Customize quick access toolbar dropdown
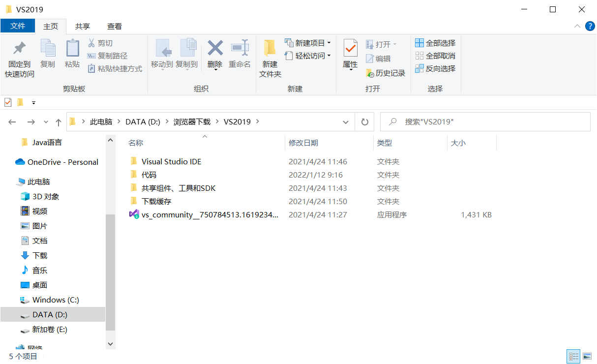This screenshot has width=597, height=364. 33,102
